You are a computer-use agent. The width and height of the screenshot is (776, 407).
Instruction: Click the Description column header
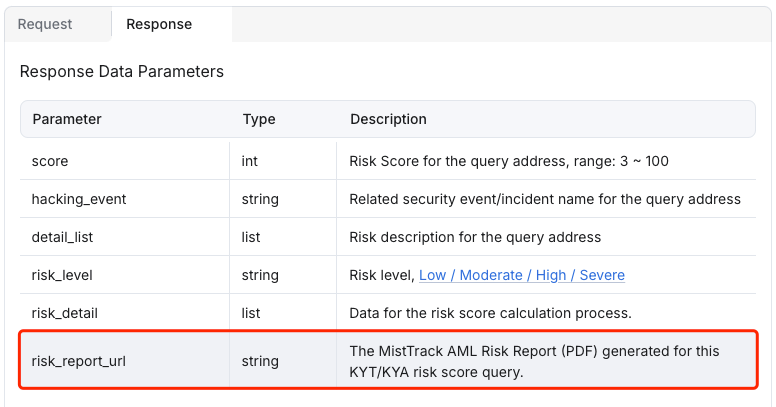click(388, 119)
